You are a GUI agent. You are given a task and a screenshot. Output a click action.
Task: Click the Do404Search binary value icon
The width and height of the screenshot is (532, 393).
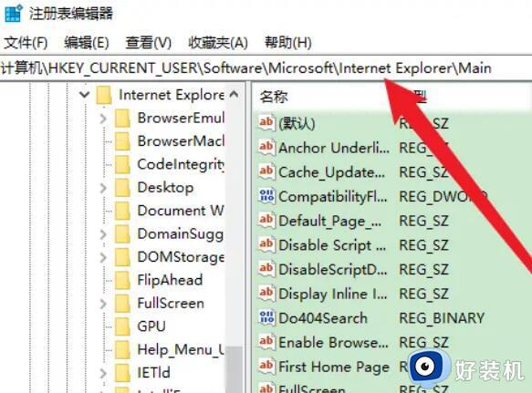(x=266, y=318)
